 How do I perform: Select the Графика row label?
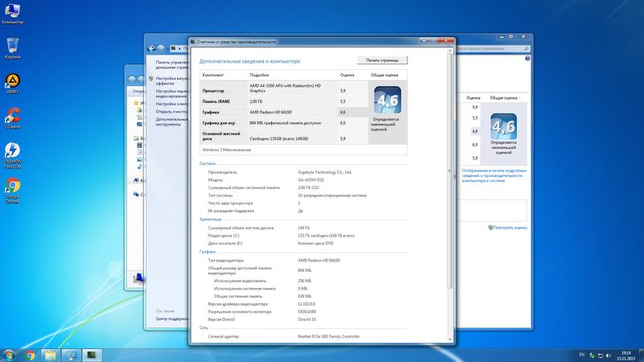point(211,112)
